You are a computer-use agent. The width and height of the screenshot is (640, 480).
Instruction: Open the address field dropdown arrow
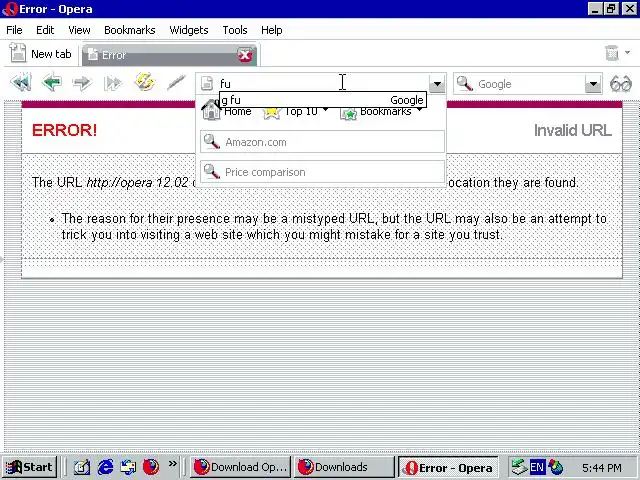coord(437,84)
